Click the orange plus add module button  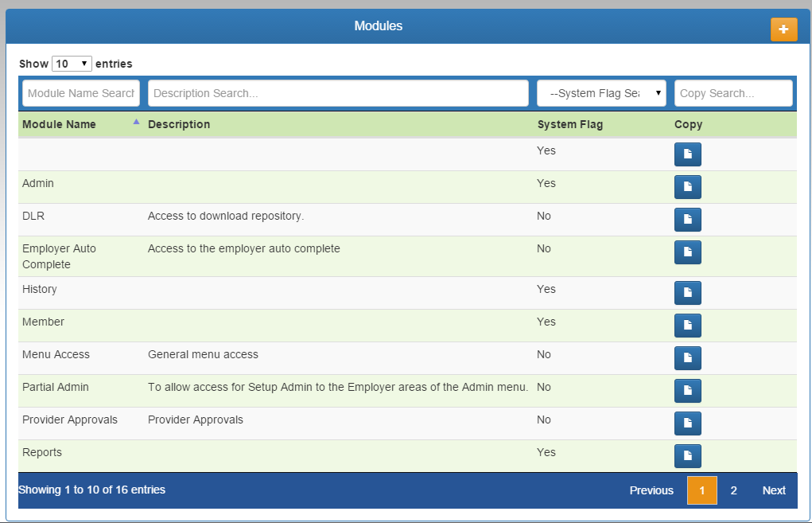coord(783,29)
